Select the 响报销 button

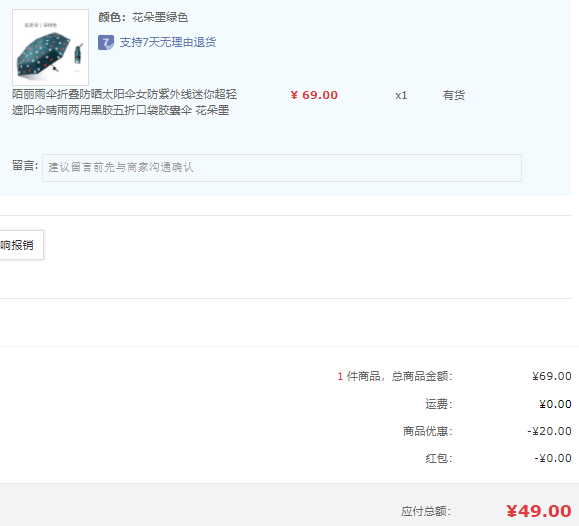(21, 245)
